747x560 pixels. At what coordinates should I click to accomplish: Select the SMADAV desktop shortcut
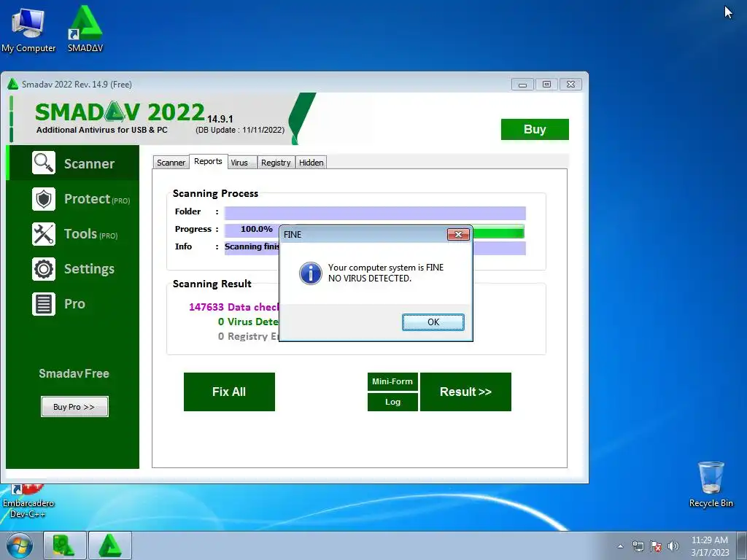point(85,29)
